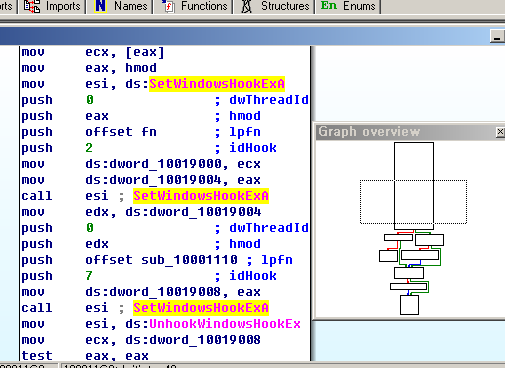Switch to the Enums tab label
The image size is (505, 368).
[359, 6]
